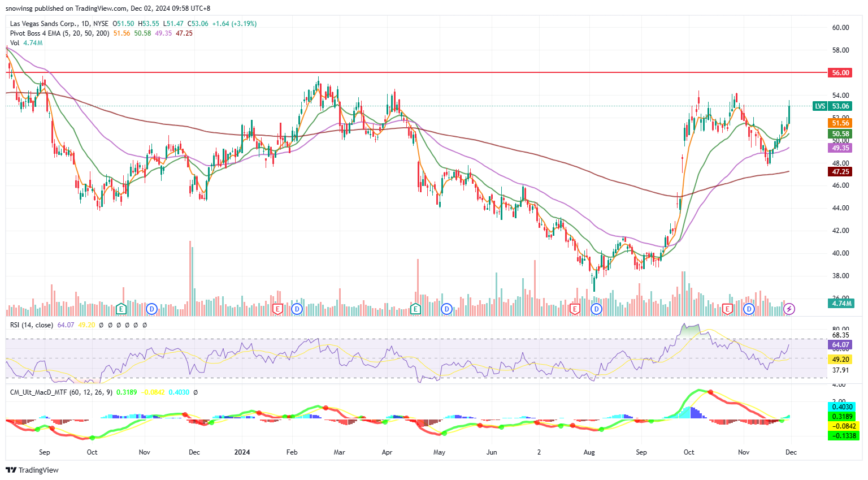Click the 40.00 price axis value

[840, 253]
